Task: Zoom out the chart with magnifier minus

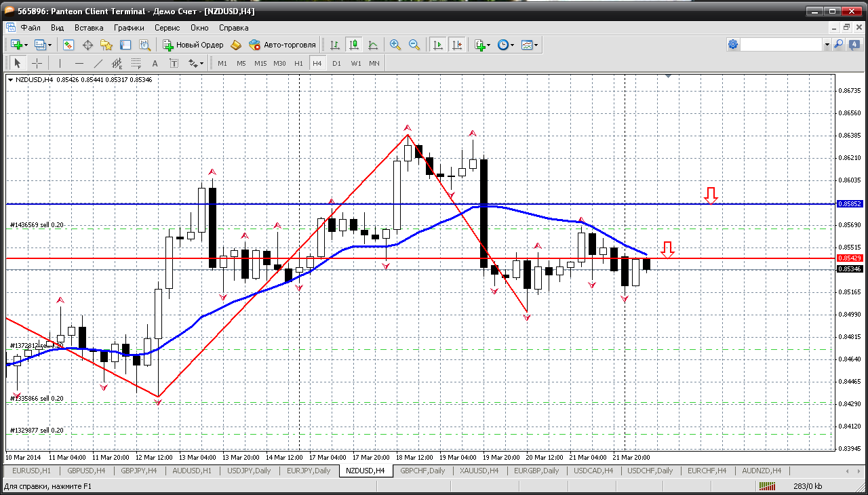Action: (x=414, y=45)
